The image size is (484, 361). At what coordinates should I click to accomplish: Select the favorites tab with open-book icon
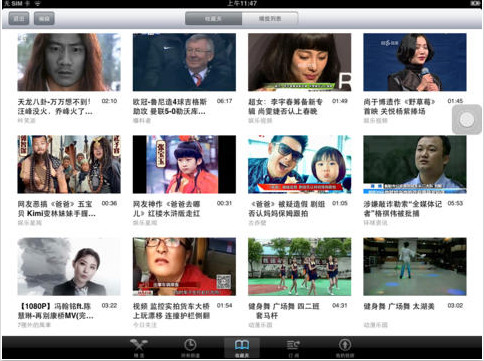[x=242, y=348]
